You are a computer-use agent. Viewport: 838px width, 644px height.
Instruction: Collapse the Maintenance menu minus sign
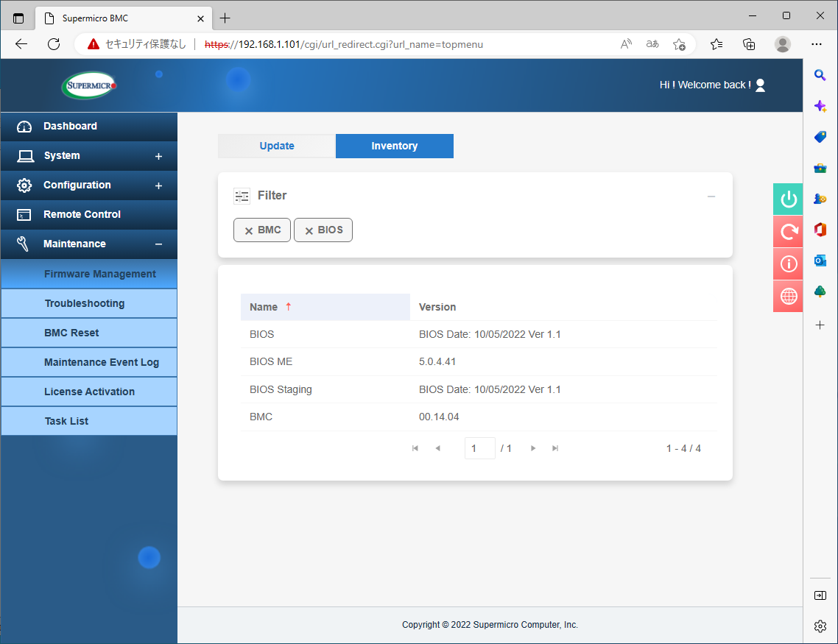tap(158, 244)
